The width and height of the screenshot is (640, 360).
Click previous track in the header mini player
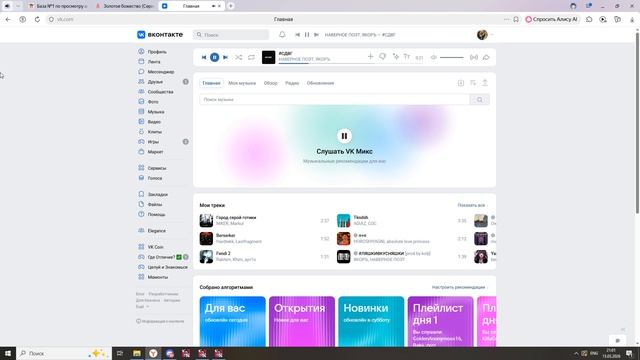click(298, 35)
